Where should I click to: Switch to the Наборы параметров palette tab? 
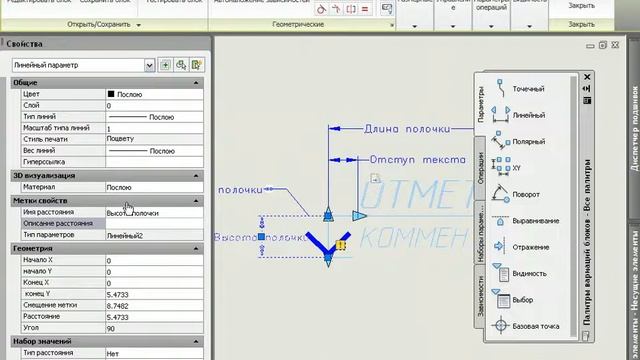point(480,233)
